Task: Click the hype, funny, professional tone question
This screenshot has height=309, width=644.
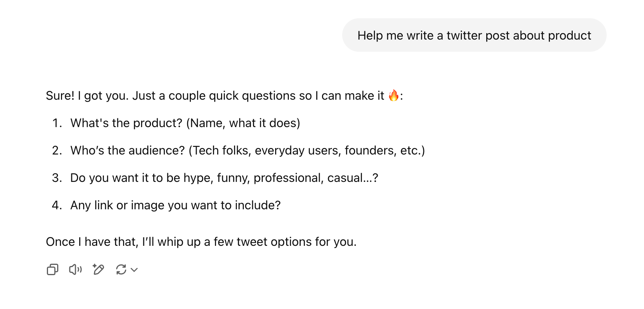Action: [x=224, y=178]
